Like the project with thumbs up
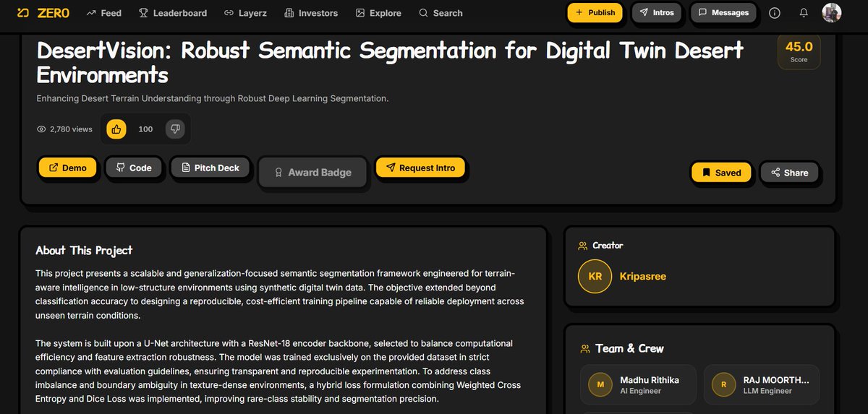This screenshot has width=868, height=414. click(x=116, y=129)
